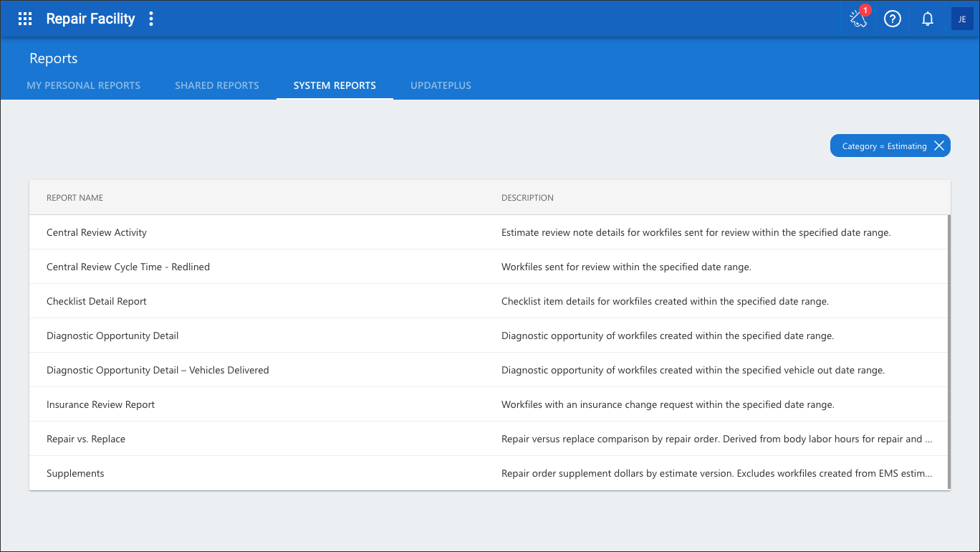Click the Description column header
The width and height of the screenshot is (980, 552).
click(x=527, y=198)
